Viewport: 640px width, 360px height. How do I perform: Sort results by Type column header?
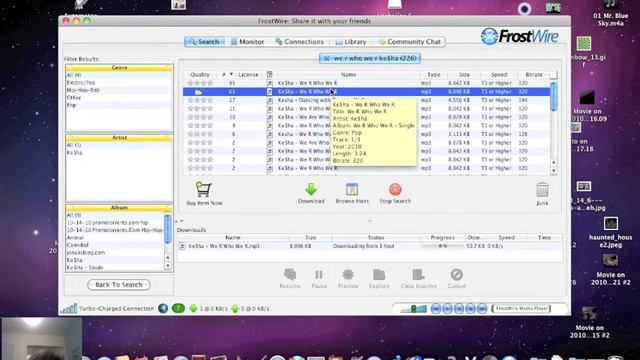tap(433, 75)
